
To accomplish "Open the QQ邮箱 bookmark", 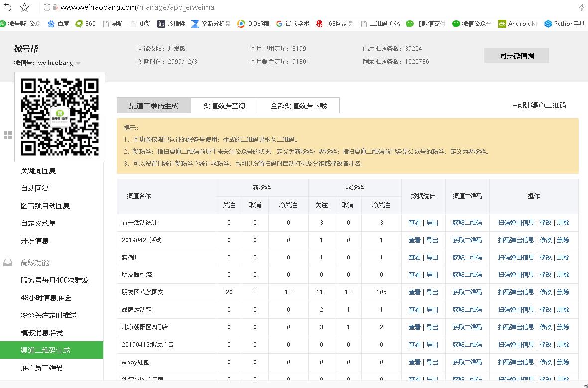I will (x=253, y=23).
